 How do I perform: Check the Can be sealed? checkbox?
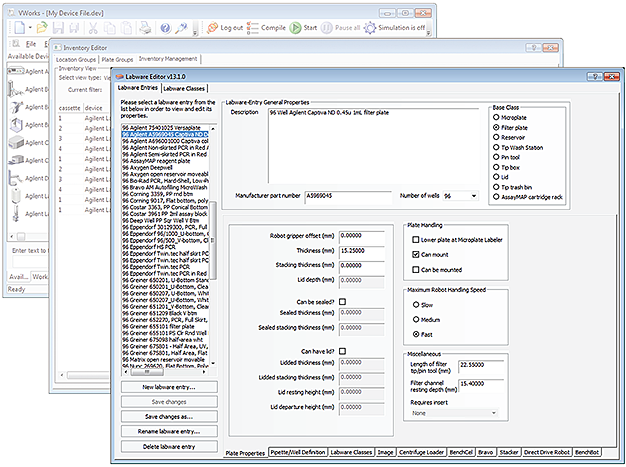pyautogui.click(x=343, y=302)
